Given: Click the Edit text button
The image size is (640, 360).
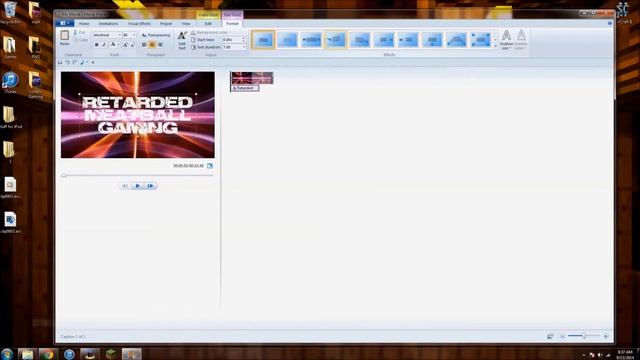Looking at the screenshot, I should pos(182,40).
